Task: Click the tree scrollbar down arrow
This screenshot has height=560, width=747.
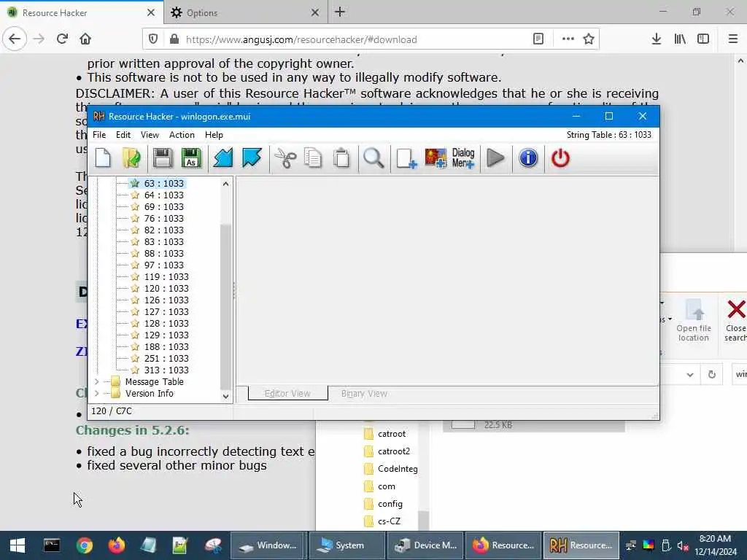Action: [x=226, y=396]
